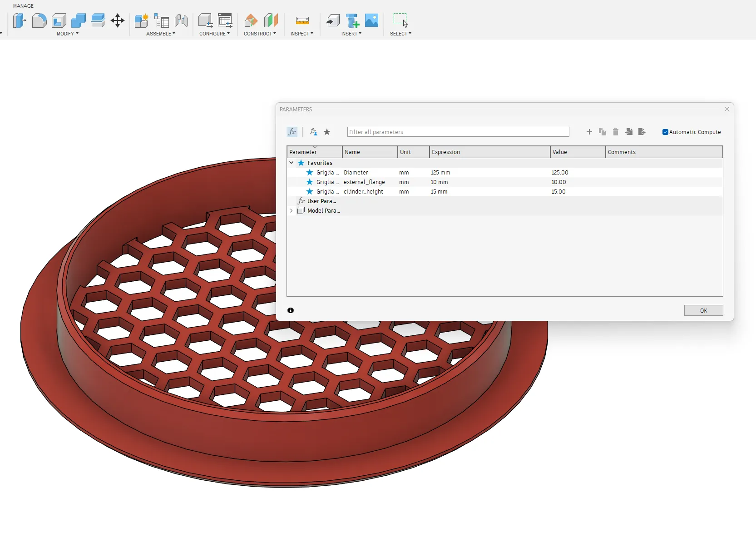756x533 pixels.
Task: Click the plus add-parameter button
Action: click(589, 132)
